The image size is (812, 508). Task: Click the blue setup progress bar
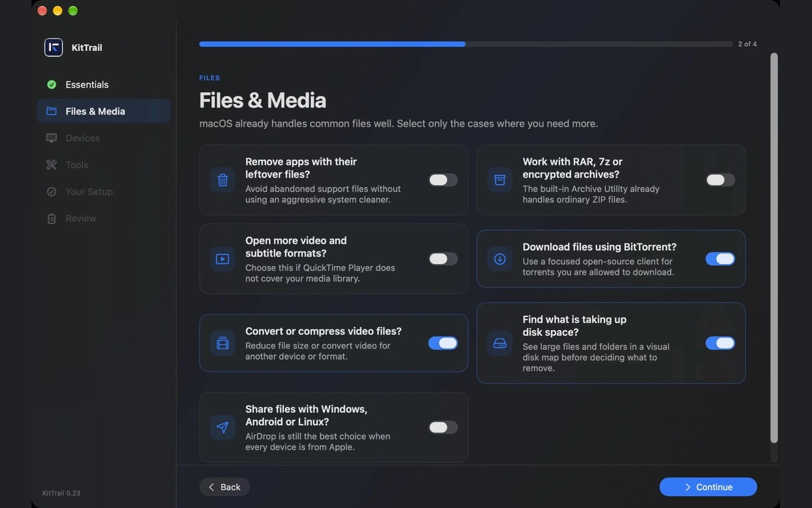(x=466, y=44)
